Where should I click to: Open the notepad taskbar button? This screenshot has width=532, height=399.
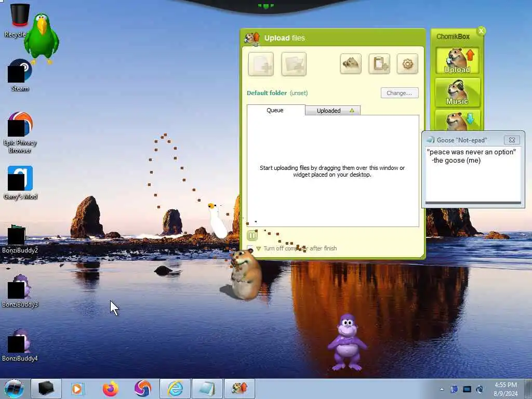coord(207,389)
